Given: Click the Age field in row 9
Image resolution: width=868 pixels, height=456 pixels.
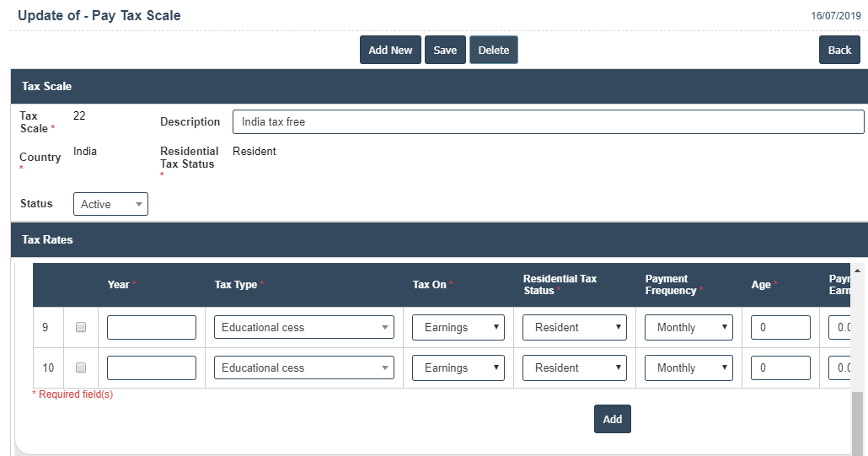Looking at the screenshot, I should (x=780, y=327).
